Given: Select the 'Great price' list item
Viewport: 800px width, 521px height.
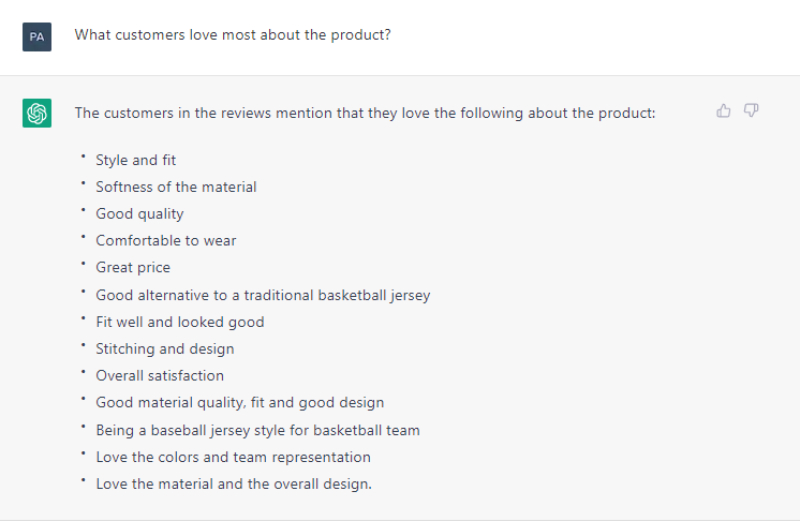Looking at the screenshot, I should point(133,267).
